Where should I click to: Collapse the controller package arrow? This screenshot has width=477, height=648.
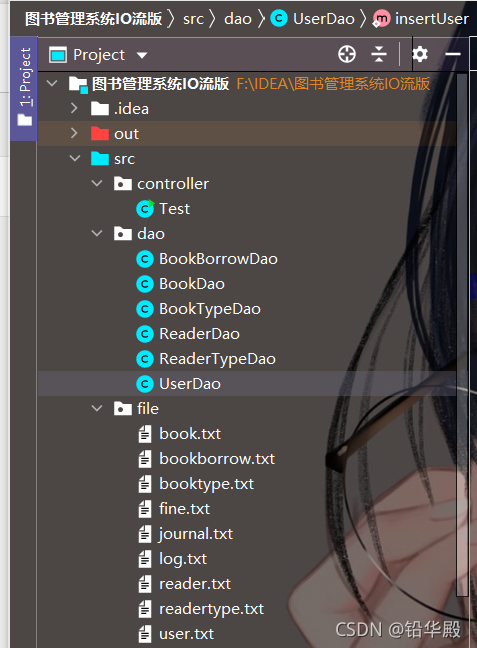pyautogui.click(x=97, y=183)
